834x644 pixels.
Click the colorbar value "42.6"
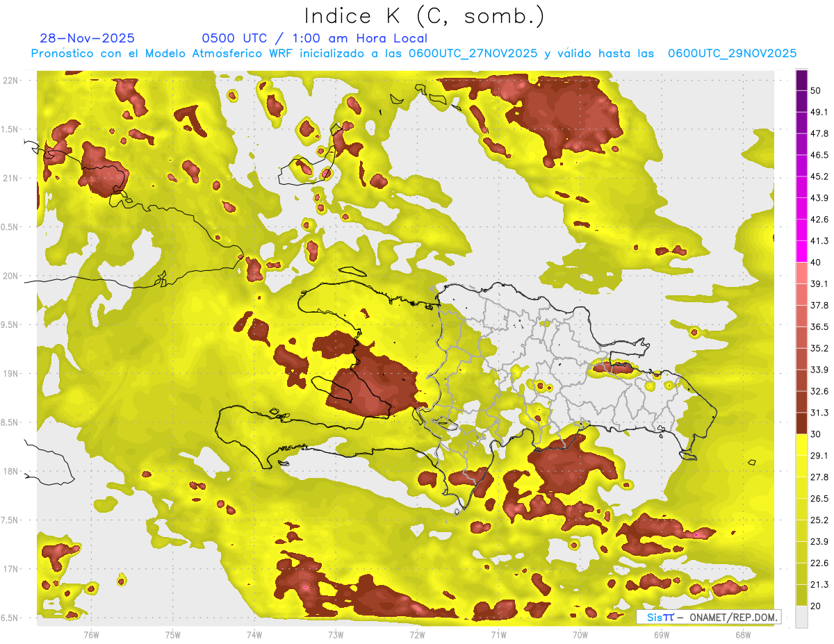tap(819, 220)
